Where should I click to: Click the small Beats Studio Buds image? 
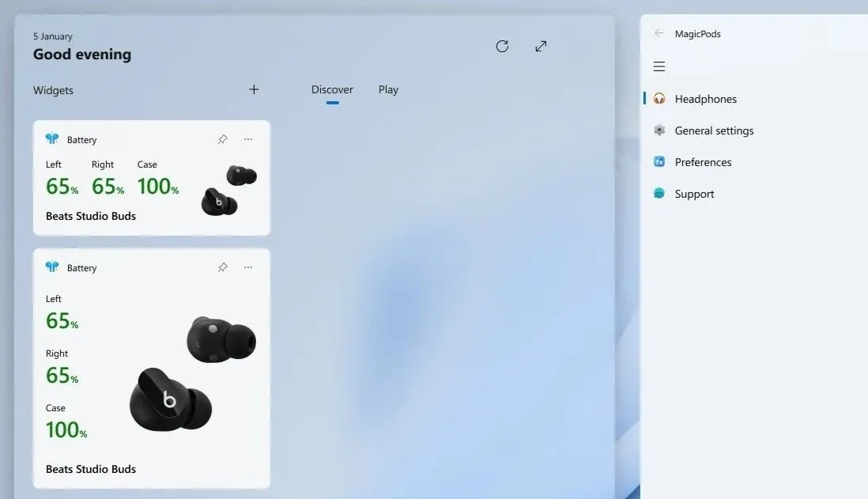[228, 190]
